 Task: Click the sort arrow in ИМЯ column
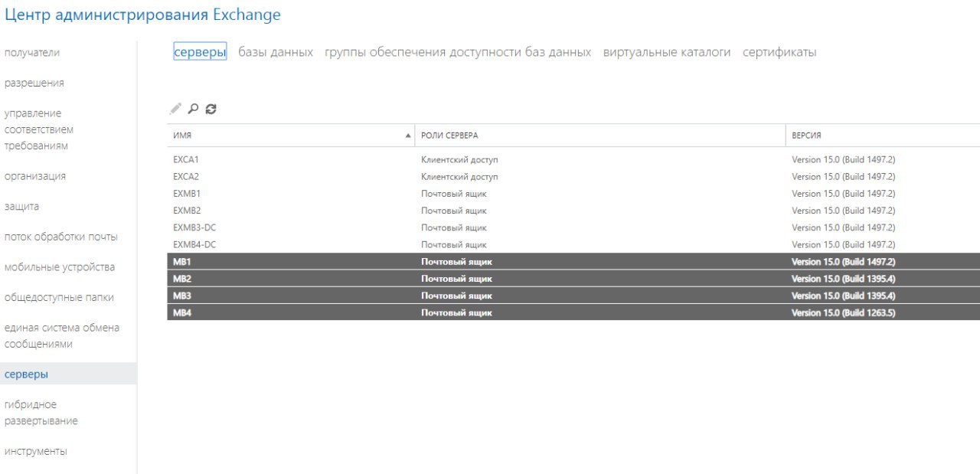[x=407, y=136]
